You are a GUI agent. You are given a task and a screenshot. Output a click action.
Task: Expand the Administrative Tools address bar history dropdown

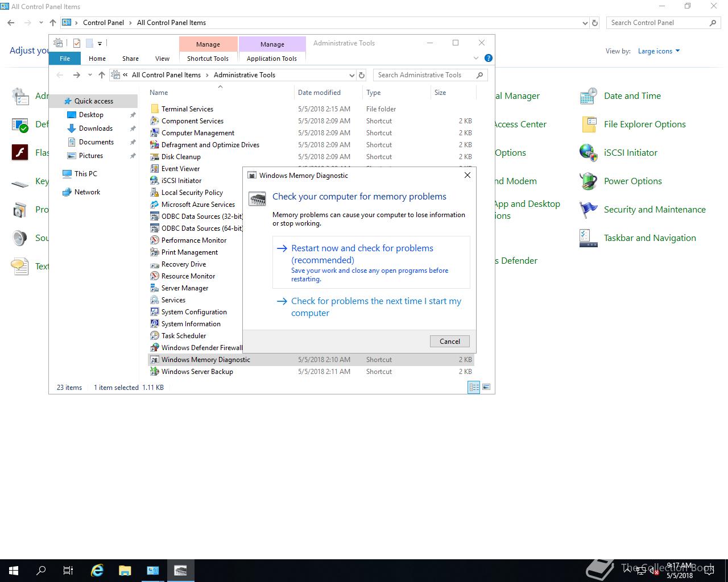[351, 75]
